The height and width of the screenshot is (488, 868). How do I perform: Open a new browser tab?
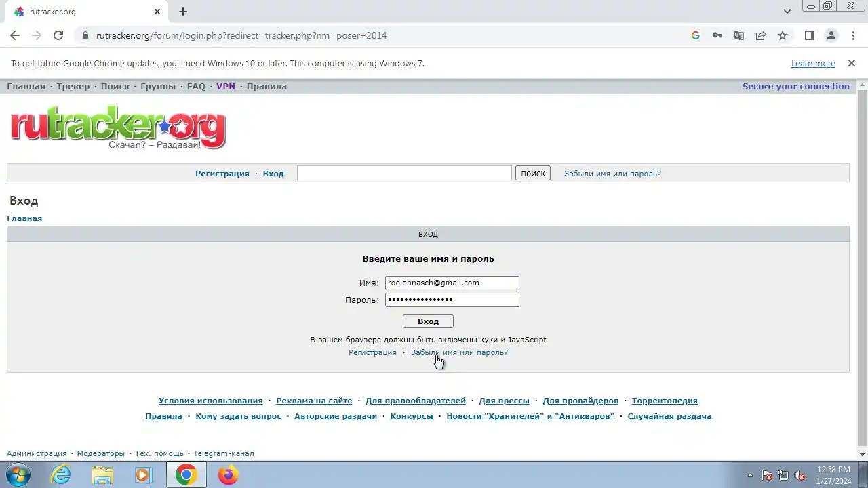(183, 12)
